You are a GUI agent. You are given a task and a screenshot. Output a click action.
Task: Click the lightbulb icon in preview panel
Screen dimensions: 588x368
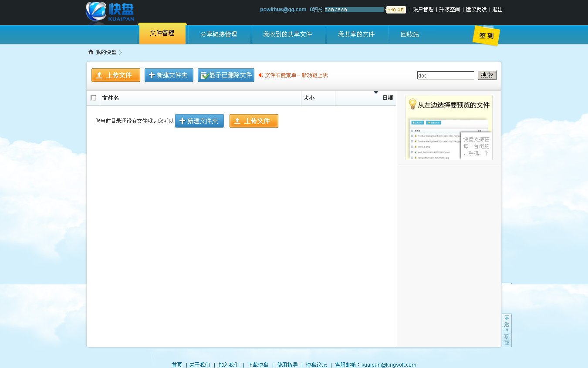click(x=412, y=104)
